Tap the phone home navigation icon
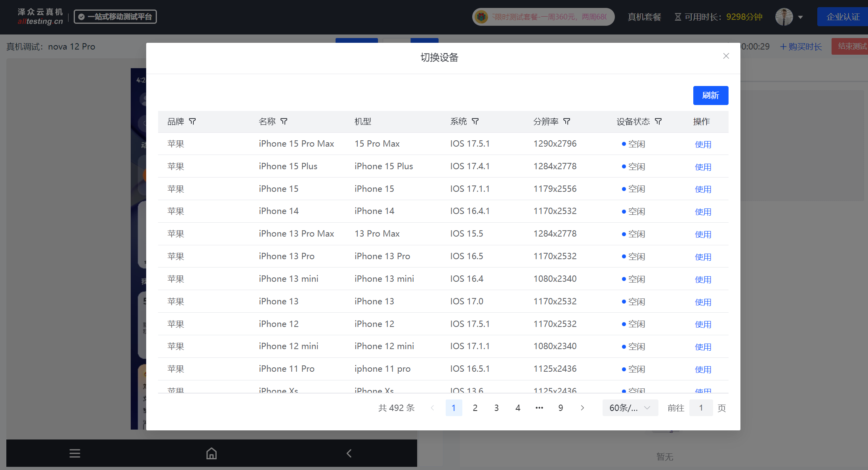 tap(212, 453)
